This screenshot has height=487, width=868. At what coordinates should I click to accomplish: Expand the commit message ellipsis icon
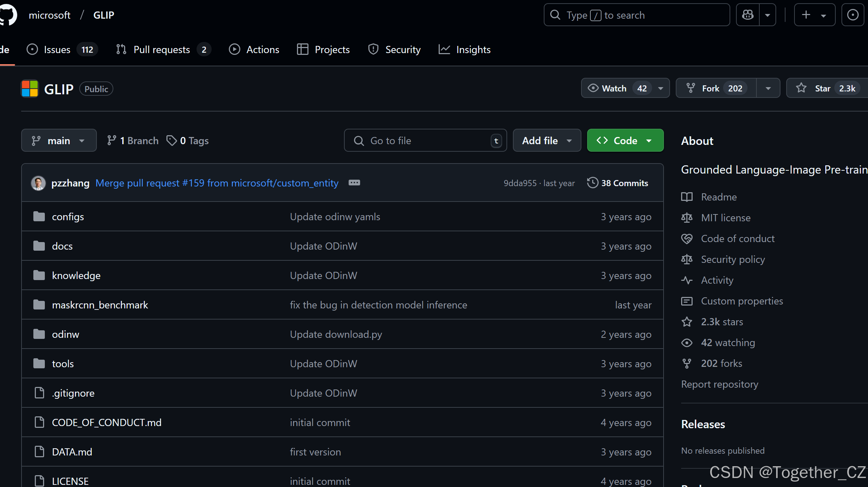point(354,183)
